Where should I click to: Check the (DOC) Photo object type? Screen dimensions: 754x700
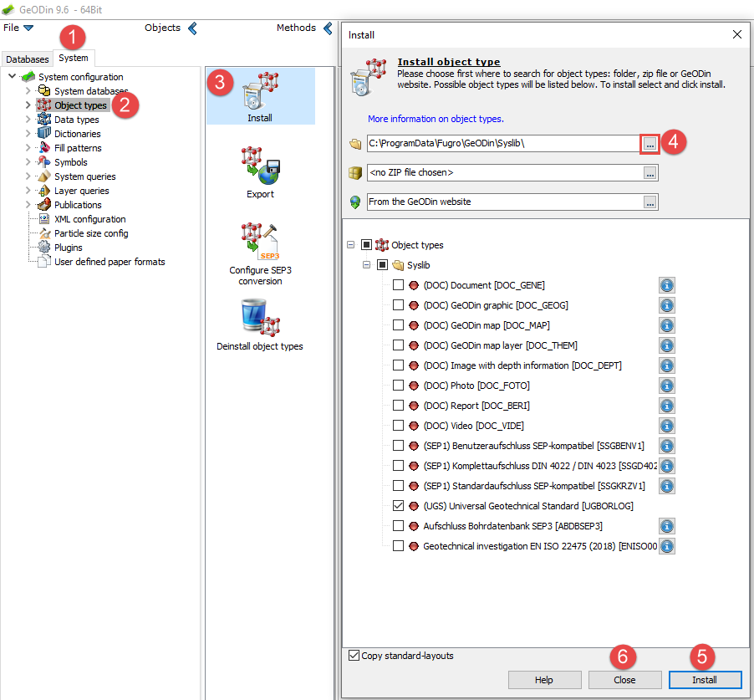(397, 386)
